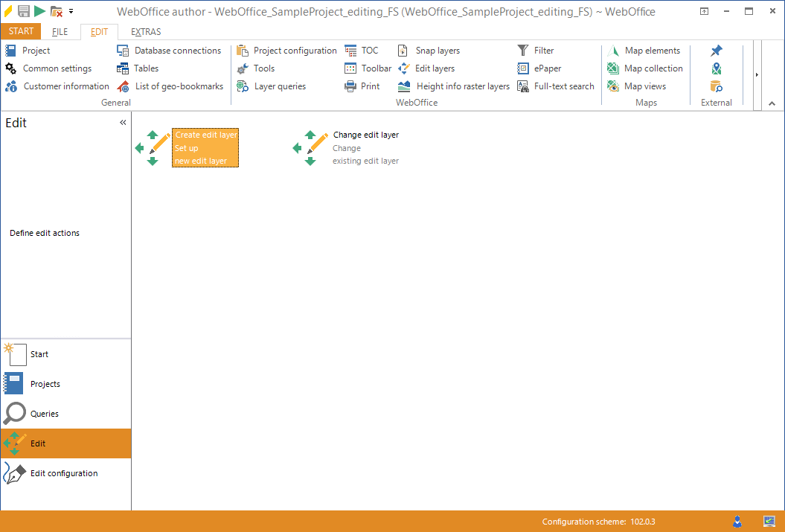Open Tables in General group
Viewport: 785px width, 532px height.
[138, 68]
